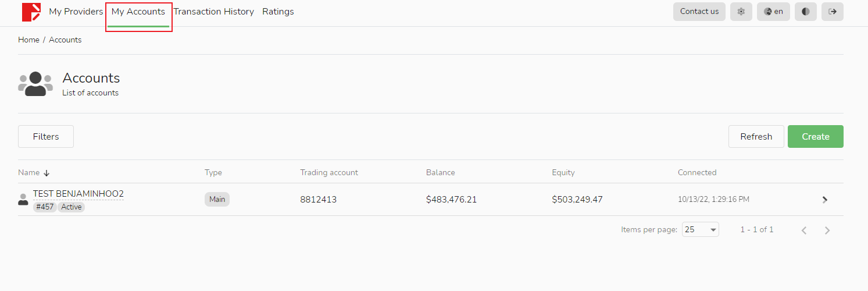868x291 pixels.
Task: Click the user avatar beside TEST BENJAMINHOO2
Action: (23, 200)
